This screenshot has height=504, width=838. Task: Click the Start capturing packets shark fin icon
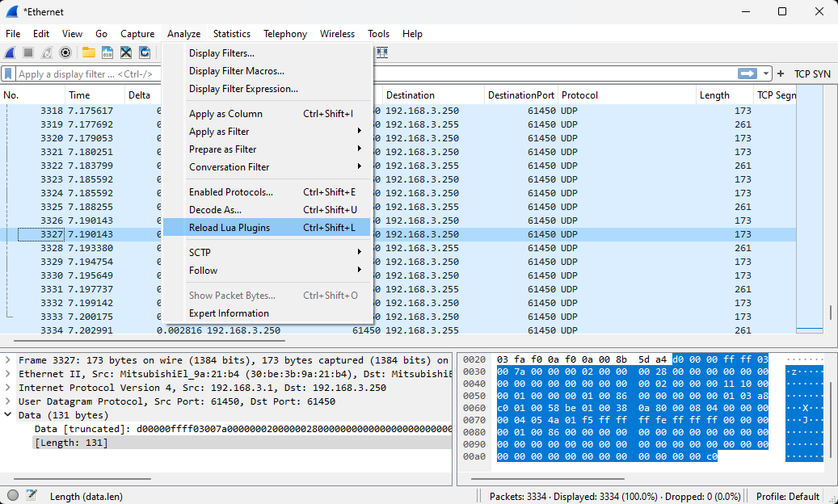(x=11, y=52)
